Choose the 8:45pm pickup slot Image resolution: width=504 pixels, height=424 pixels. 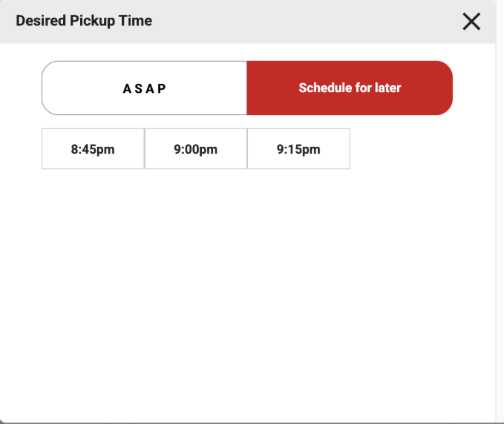[93, 149]
